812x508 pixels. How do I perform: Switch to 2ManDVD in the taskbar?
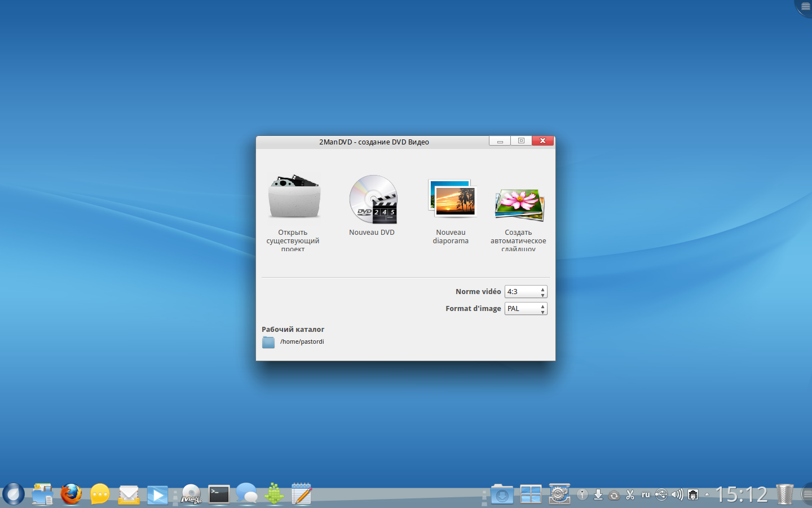tap(191, 494)
